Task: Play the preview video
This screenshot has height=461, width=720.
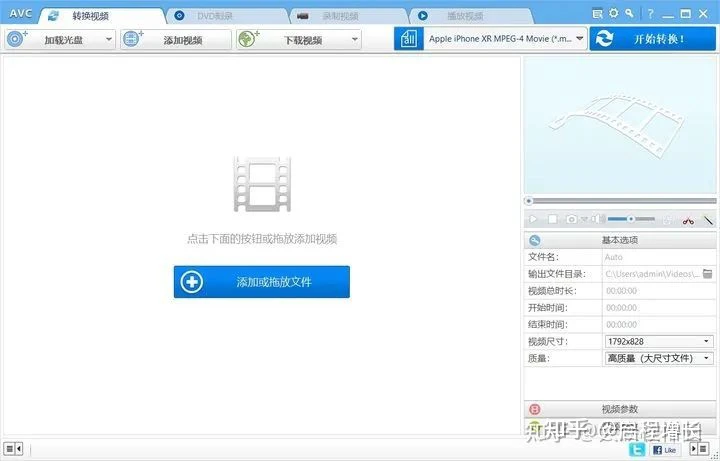Action: pyautogui.click(x=533, y=219)
